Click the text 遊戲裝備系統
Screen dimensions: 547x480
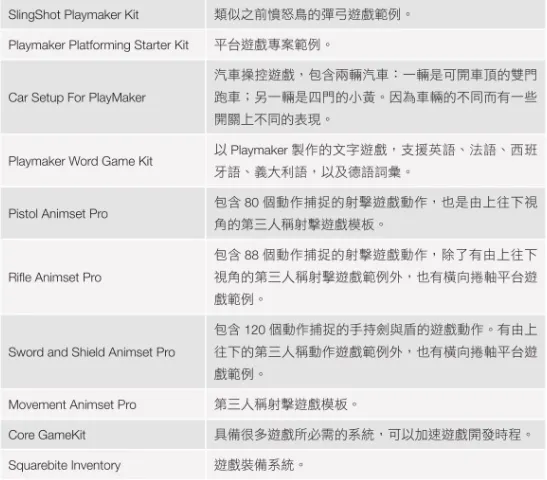[259, 465]
